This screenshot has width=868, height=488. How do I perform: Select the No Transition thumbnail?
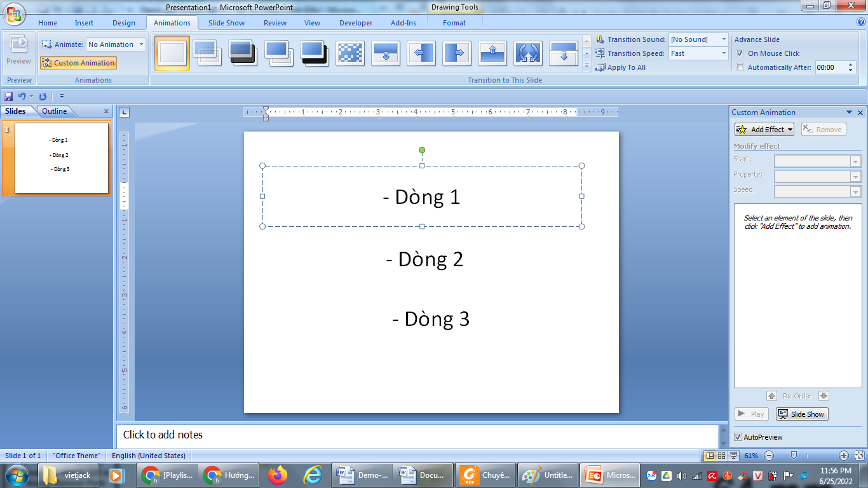[172, 53]
